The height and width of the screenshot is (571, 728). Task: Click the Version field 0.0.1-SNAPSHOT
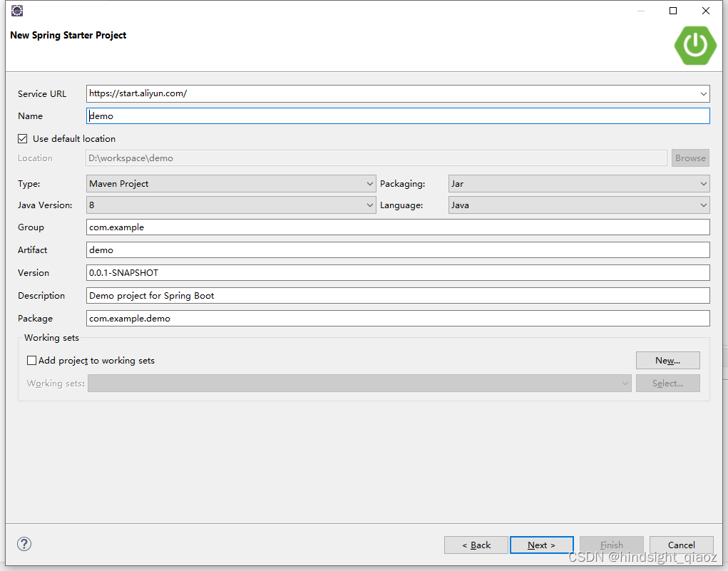click(x=398, y=272)
